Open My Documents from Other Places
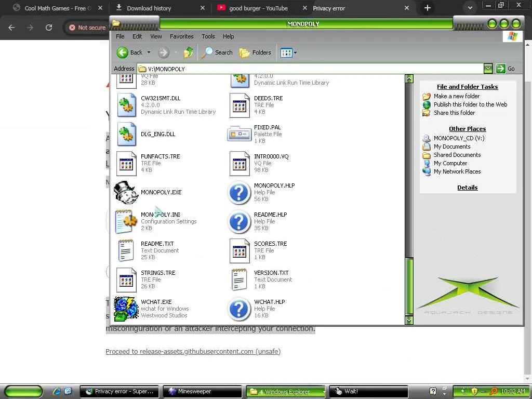 point(452,147)
